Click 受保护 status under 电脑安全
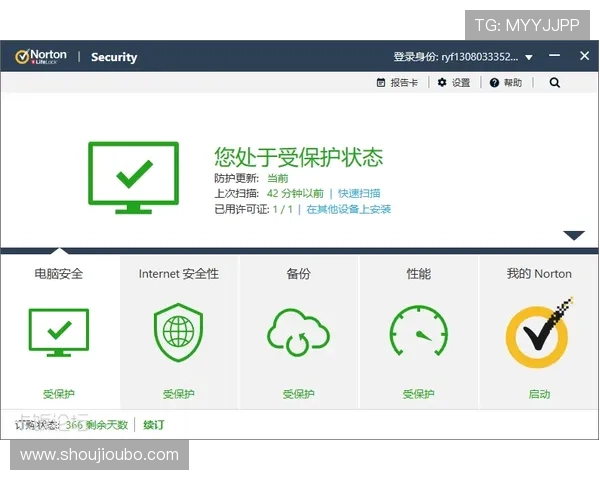The height and width of the screenshot is (480, 600). (x=59, y=394)
